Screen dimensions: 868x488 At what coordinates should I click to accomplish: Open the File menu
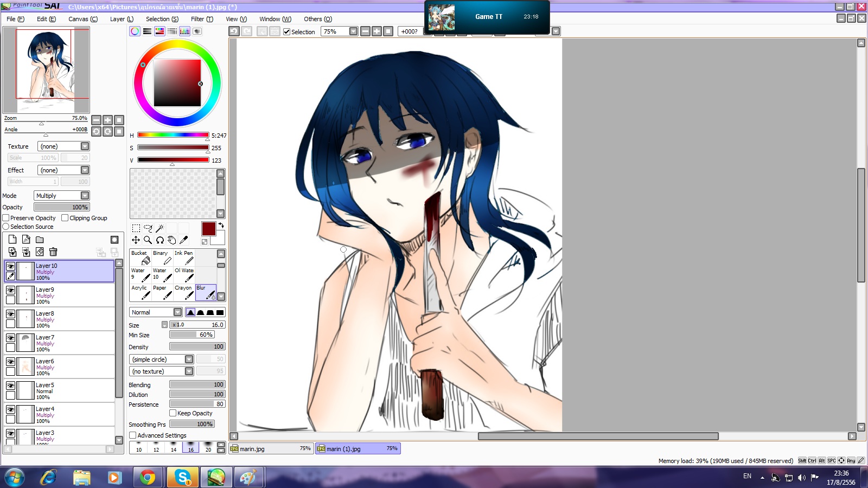point(15,19)
